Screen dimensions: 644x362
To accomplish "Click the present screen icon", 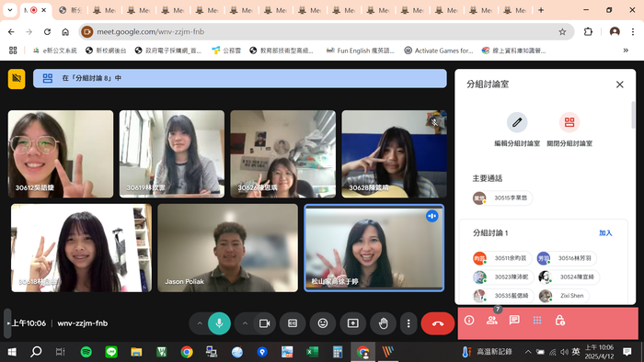I will (x=352, y=323).
